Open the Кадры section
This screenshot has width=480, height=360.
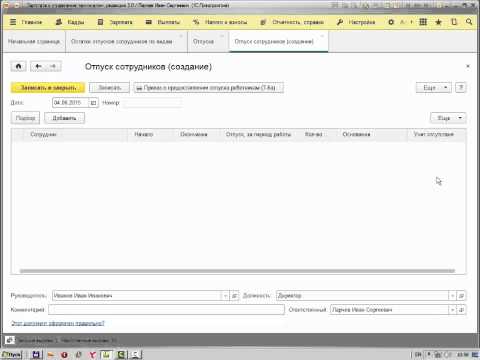coord(70,22)
